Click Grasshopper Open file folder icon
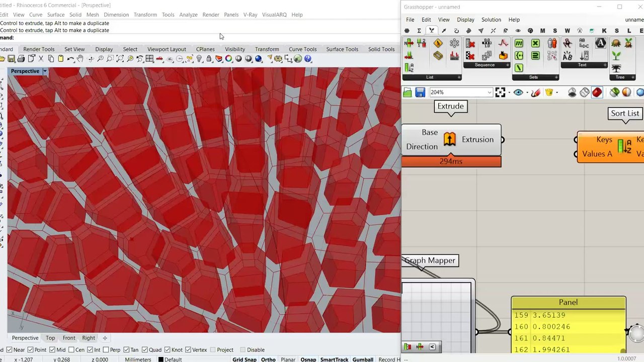The image size is (644, 362). pyautogui.click(x=407, y=93)
